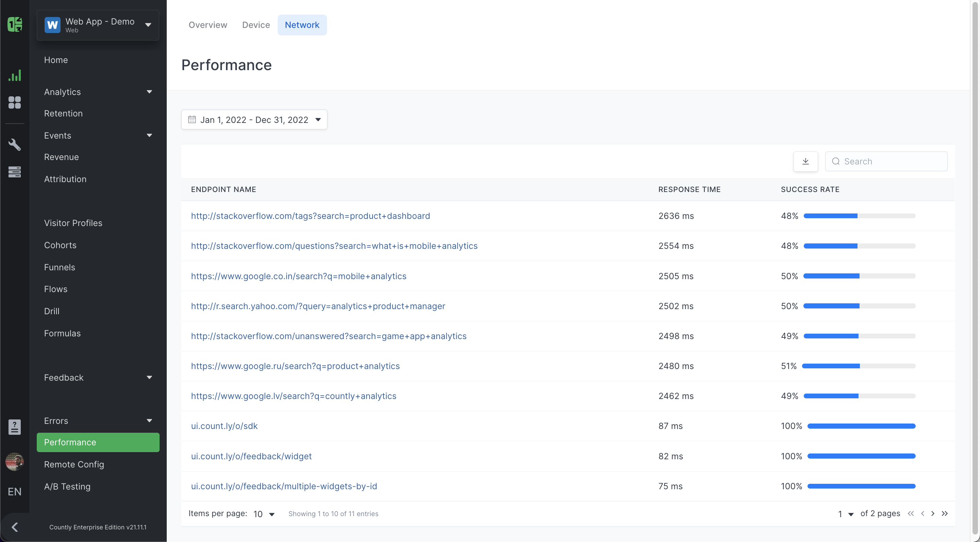Open the page number selector dropdown
The height and width of the screenshot is (542, 980).
pos(845,514)
